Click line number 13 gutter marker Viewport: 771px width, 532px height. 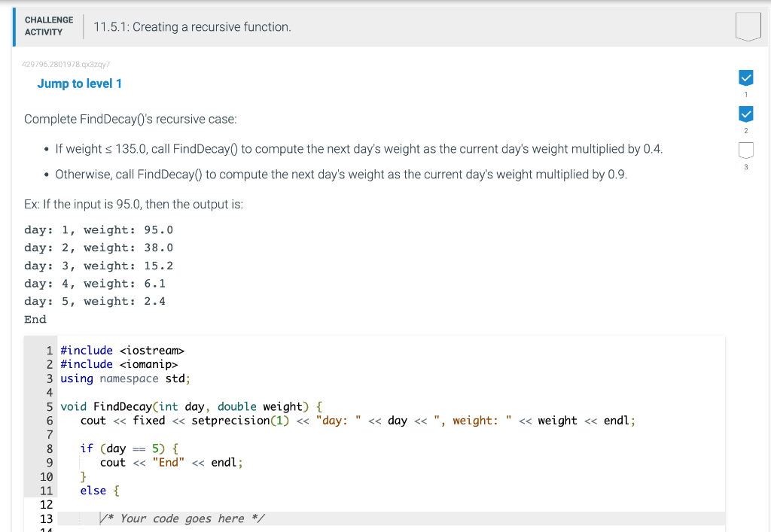point(47,518)
